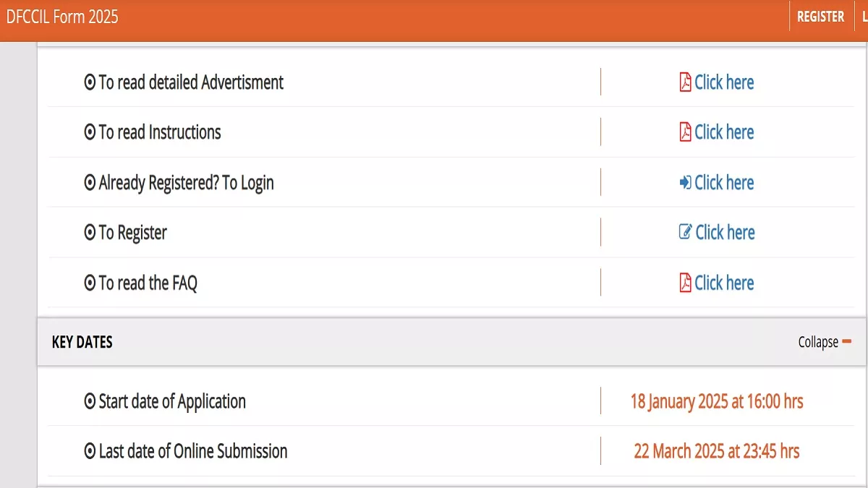The height and width of the screenshot is (488, 868).
Task: Click PDF icon beside detailed Advertisment
Action: click(x=685, y=82)
